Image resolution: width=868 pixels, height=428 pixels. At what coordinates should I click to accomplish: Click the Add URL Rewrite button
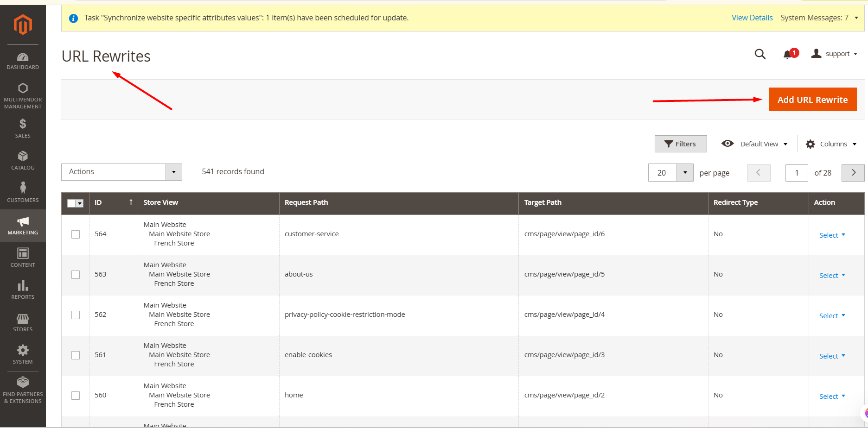(x=812, y=100)
